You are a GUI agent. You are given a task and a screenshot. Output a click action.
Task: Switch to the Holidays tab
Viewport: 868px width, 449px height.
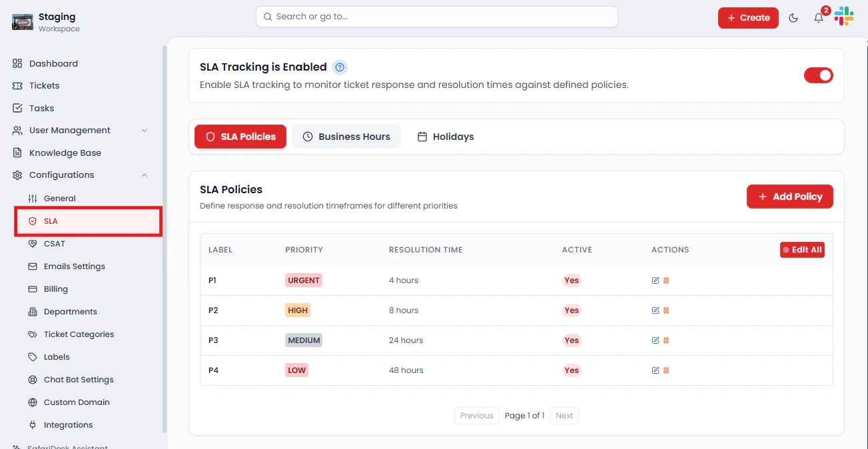coord(446,137)
